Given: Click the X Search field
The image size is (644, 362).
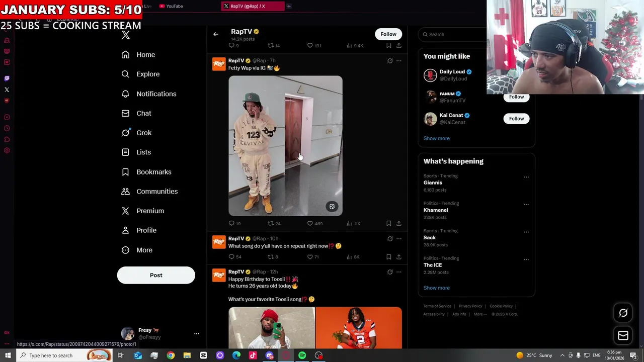Looking at the screenshot, I should tap(453, 34).
